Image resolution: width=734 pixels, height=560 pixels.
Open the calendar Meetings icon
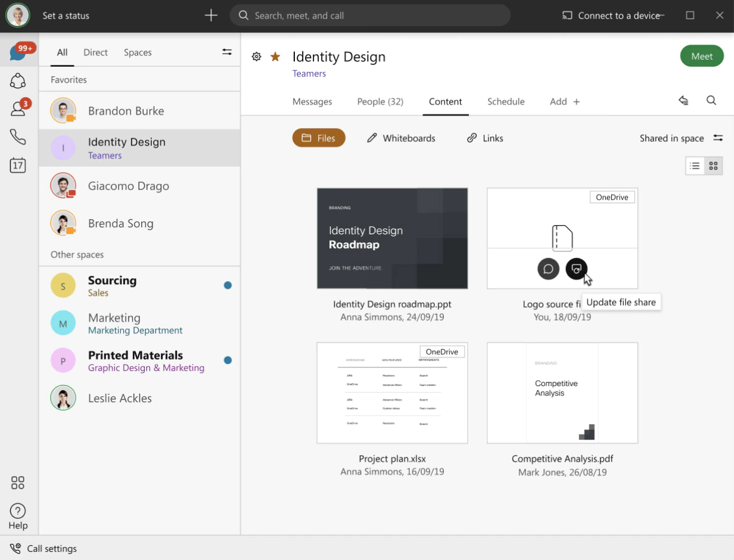(x=18, y=165)
